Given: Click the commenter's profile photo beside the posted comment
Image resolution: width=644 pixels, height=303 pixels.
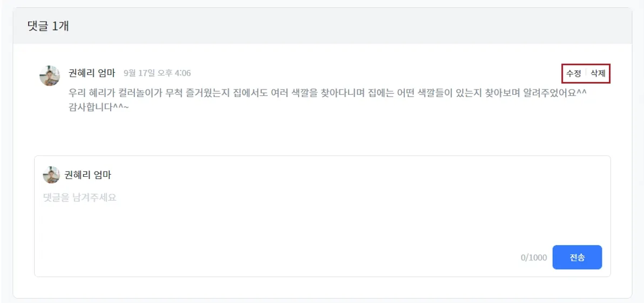Looking at the screenshot, I should click(x=50, y=75).
